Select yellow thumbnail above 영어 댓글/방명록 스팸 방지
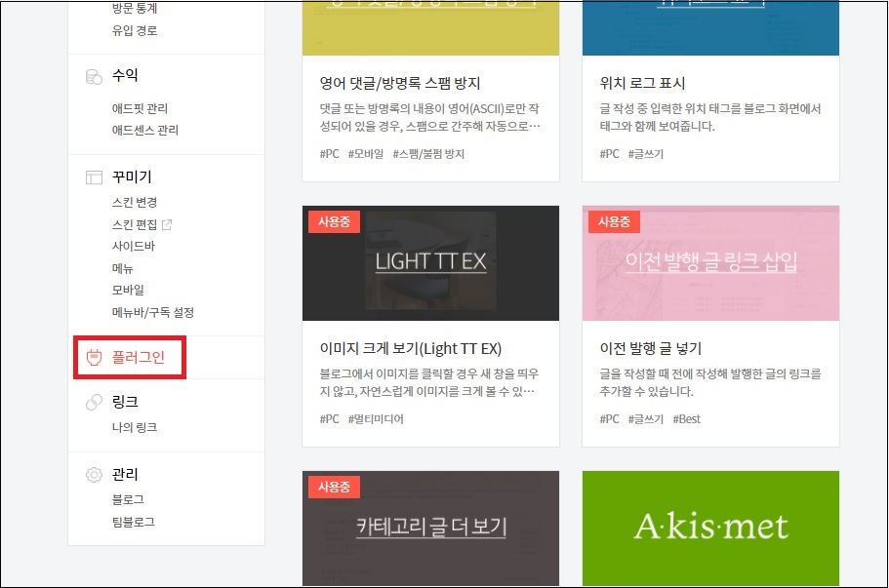889x588 pixels. pyautogui.click(x=430, y=28)
